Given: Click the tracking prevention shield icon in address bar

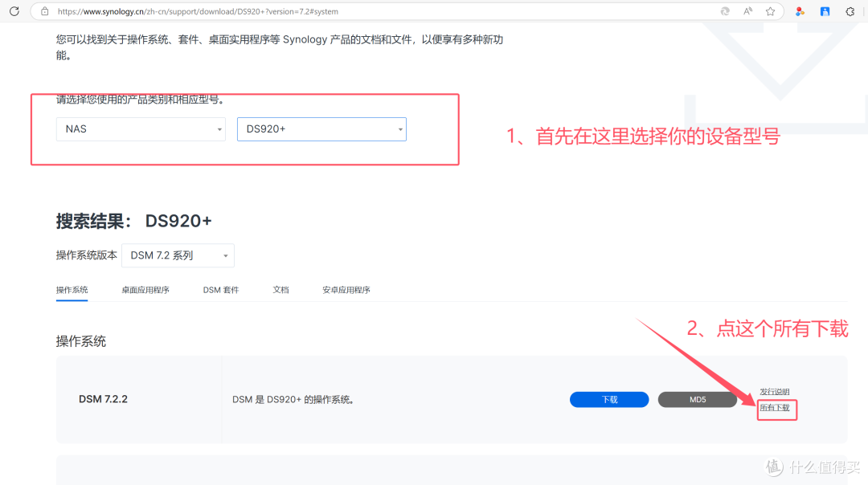Looking at the screenshot, I should (x=725, y=10).
